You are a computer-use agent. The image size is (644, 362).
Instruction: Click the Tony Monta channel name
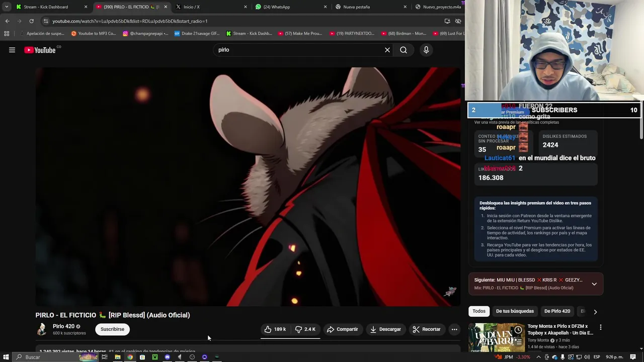[538, 340]
